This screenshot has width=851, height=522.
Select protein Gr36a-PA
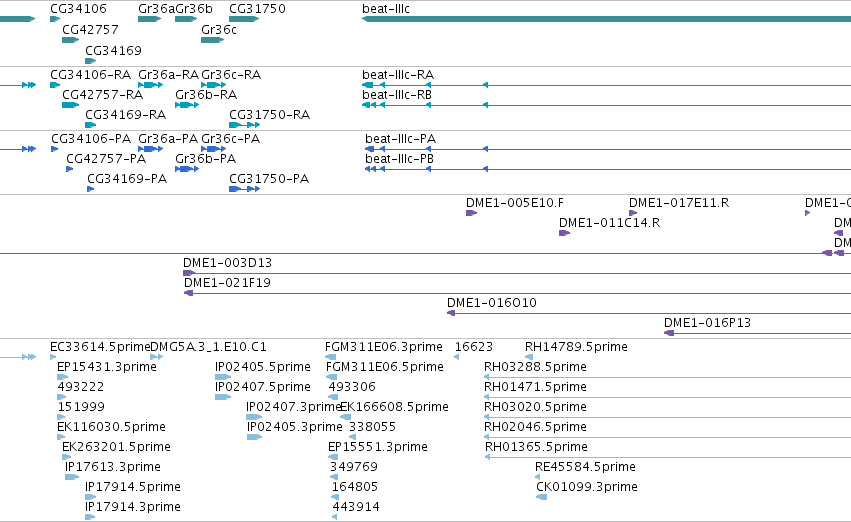150,149
